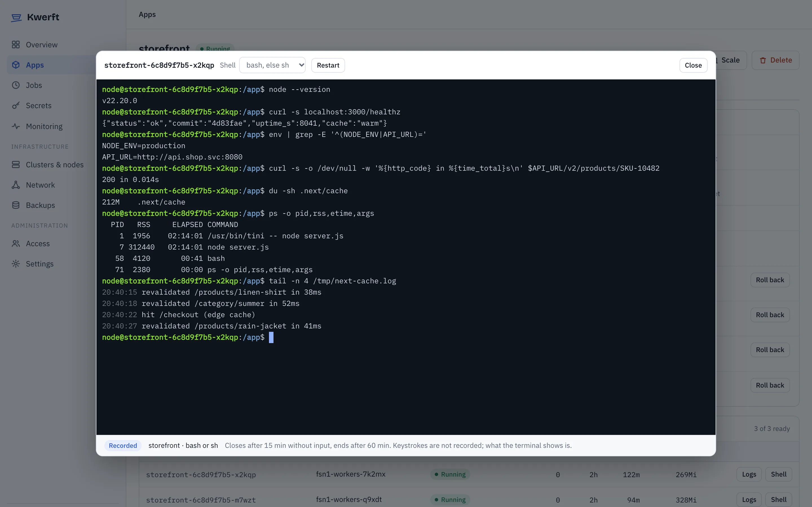812x507 pixels.
Task: Open Settings via its gear icon
Action: pos(16,264)
